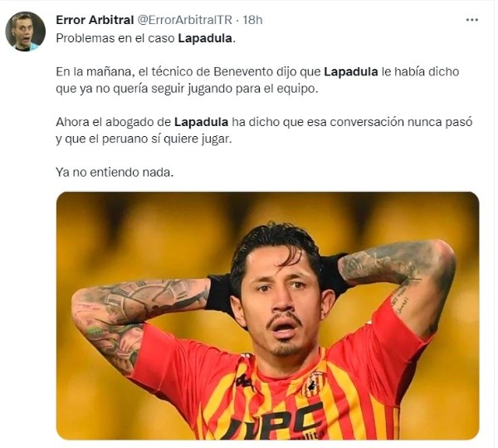Click bold Lapadula after 'Benevento dijo que'

pyautogui.click(x=351, y=71)
